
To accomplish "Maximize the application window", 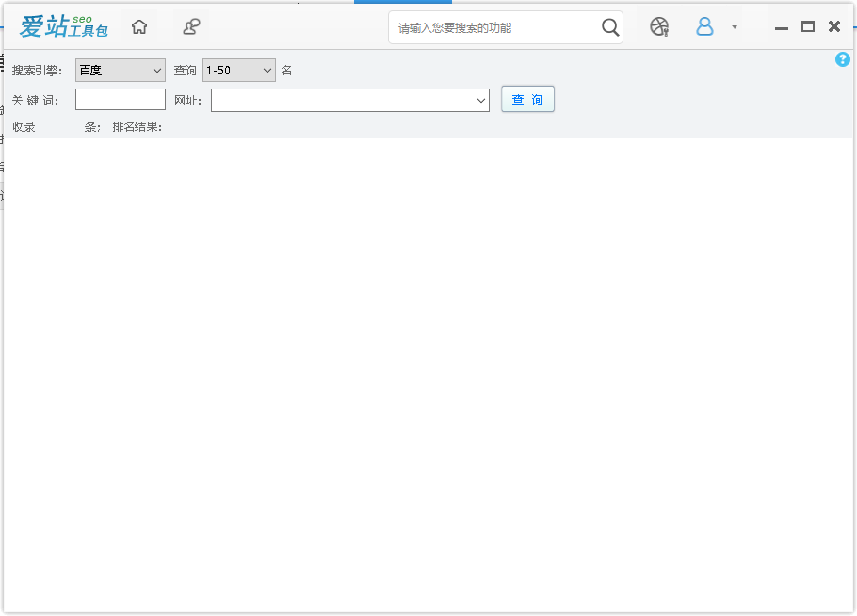I will pyautogui.click(x=807, y=26).
